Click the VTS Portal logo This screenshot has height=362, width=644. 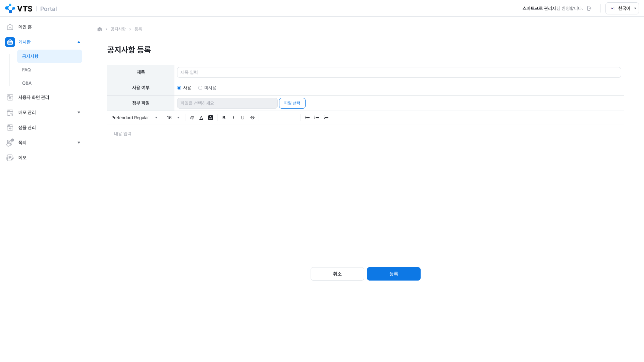click(31, 8)
